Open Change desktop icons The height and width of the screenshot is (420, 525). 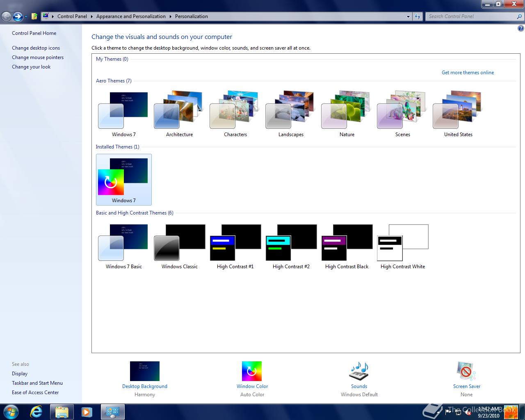36,48
